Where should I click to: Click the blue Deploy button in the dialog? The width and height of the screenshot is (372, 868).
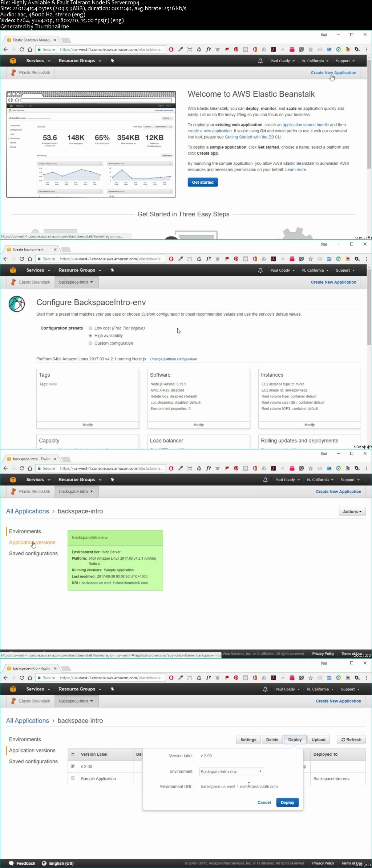(287, 803)
